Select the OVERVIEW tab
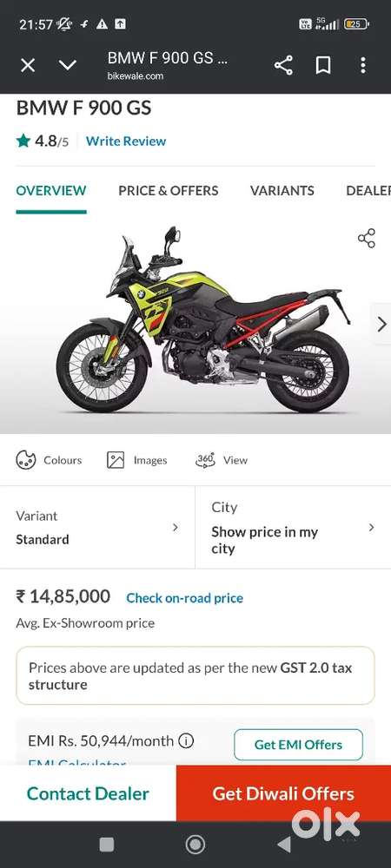Screen dimensions: 391x868 click(51, 190)
